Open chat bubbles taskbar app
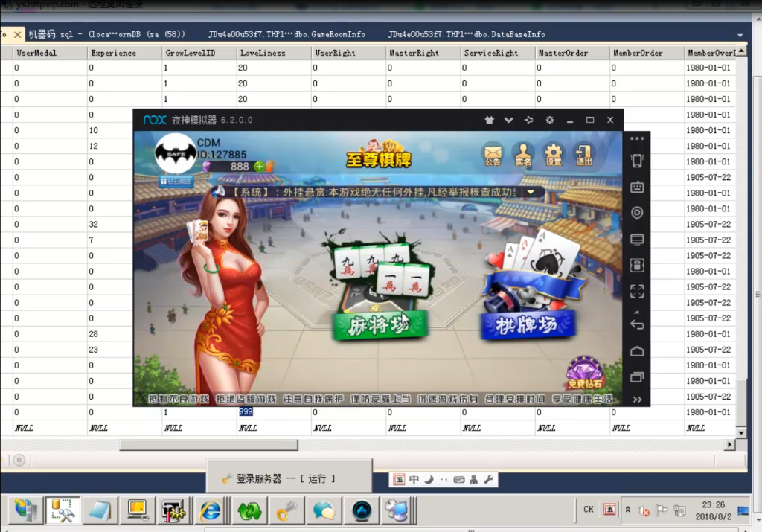This screenshot has height=532, width=762. 324,510
